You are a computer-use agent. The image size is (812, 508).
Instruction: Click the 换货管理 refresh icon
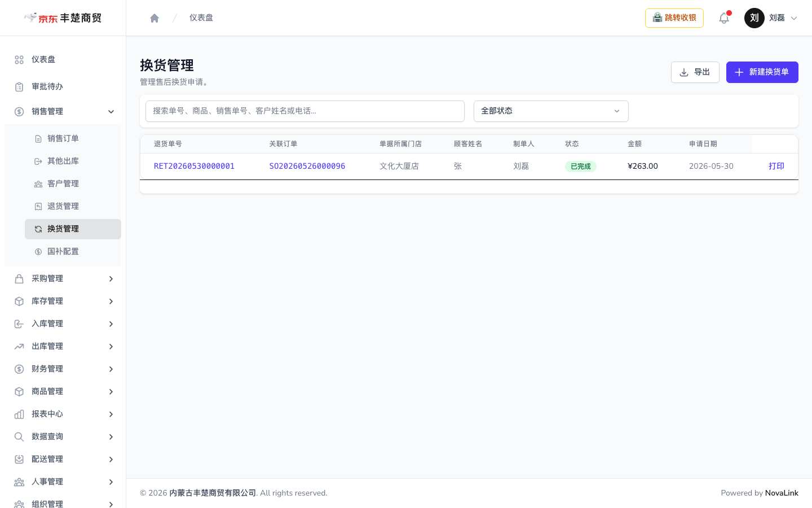click(x=38, y=229)
